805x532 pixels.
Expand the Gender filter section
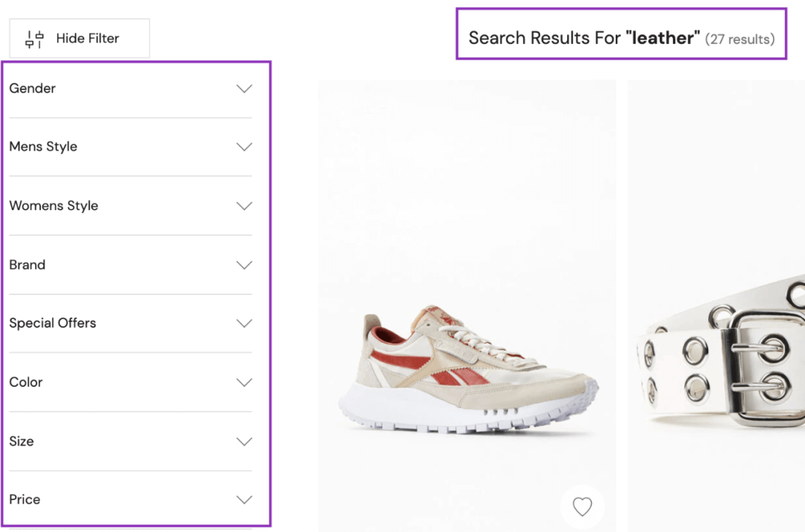33,89
